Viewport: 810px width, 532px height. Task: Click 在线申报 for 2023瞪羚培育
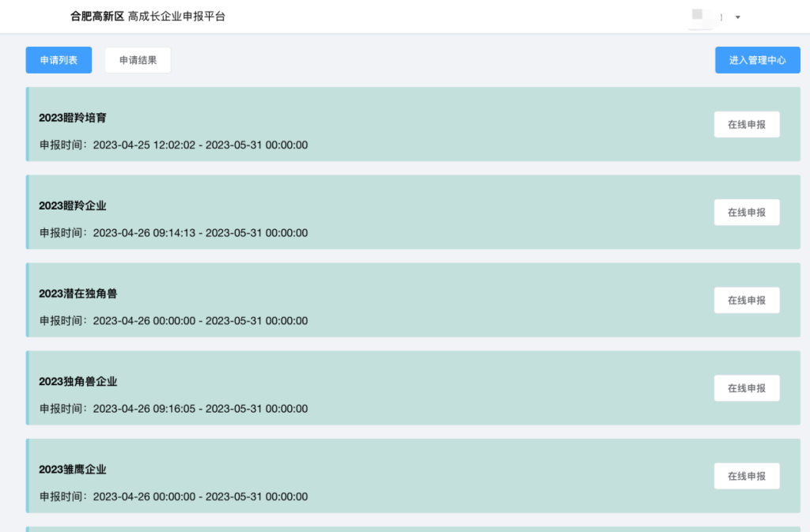746,124
